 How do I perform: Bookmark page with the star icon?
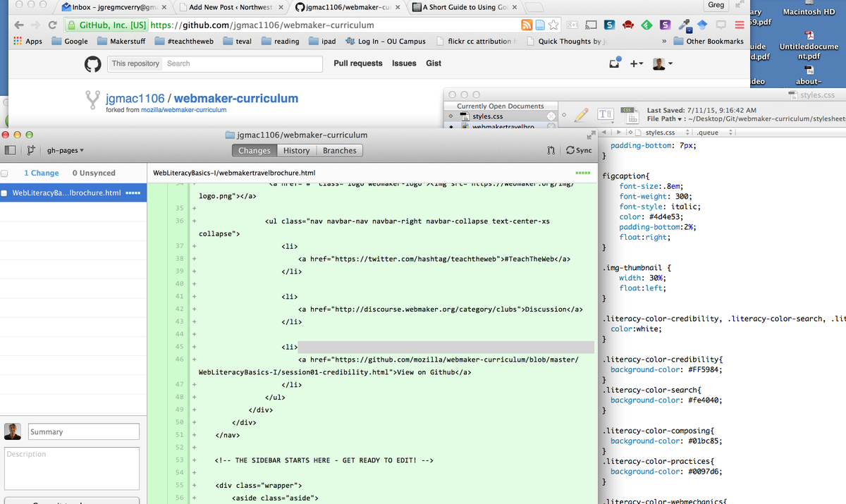[x=554, y=25]
